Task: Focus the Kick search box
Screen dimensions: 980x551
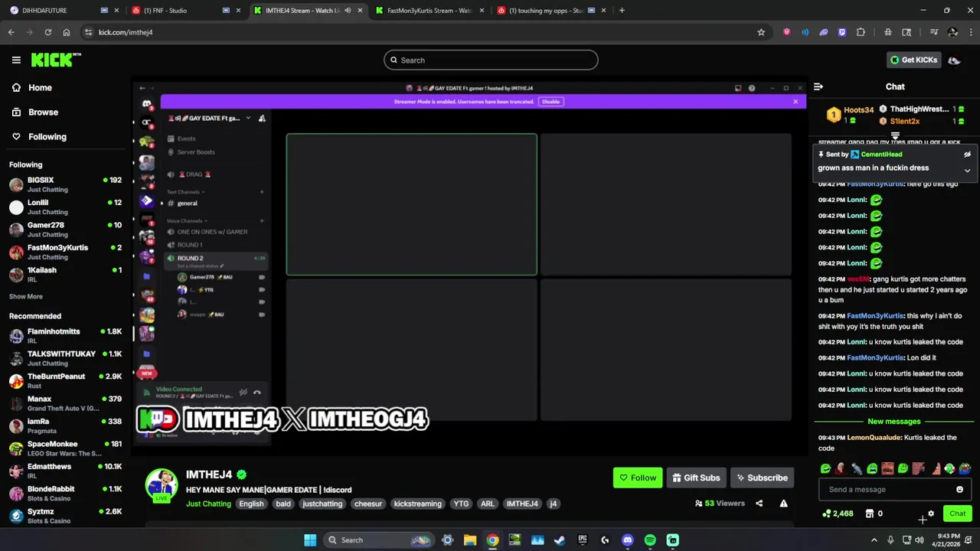Action: (x=491, y=60)
